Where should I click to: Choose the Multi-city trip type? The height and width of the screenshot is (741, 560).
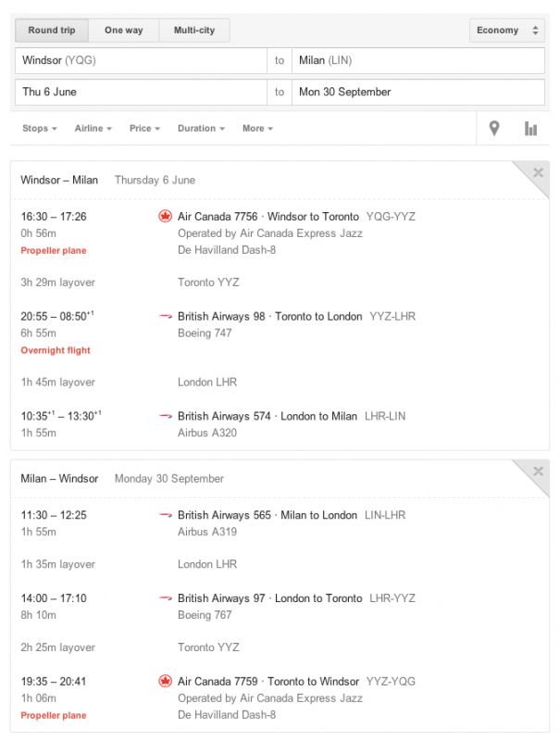pyautogui.click(x=194, y=31)
